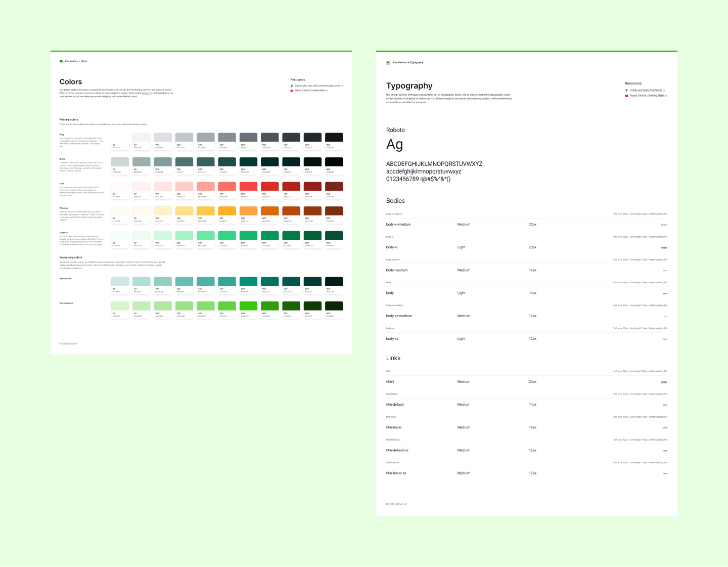Pick the Aquamarine 500 swatch

tap(248, 281)
